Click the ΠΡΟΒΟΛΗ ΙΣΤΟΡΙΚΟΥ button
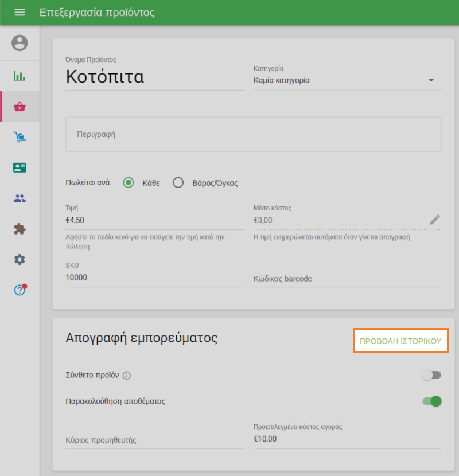 pos(400,341)
